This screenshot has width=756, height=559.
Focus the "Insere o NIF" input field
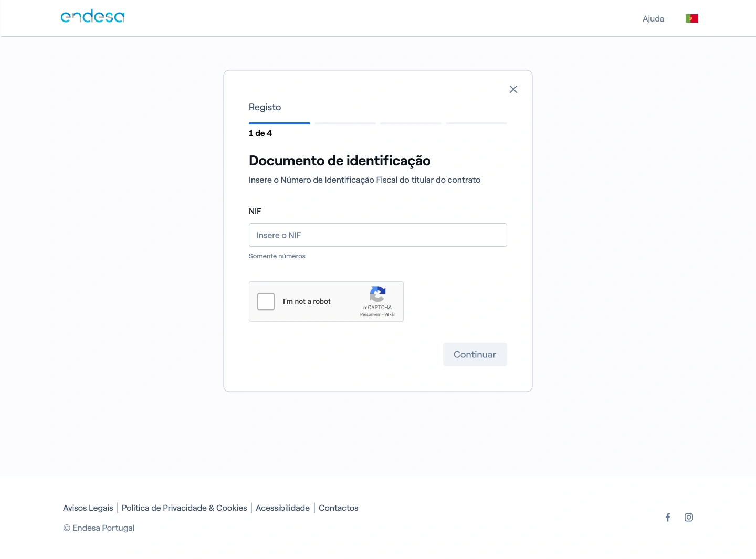click(377, 235)
